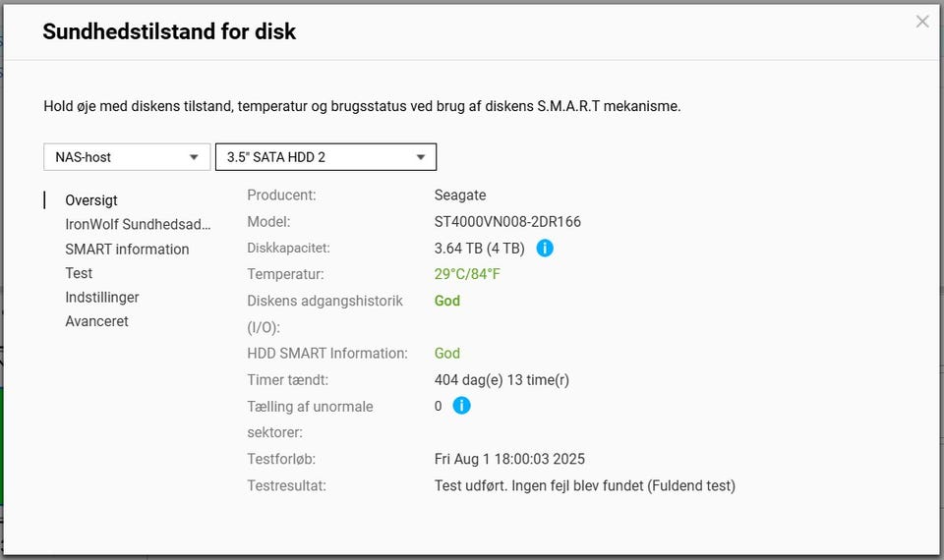
Task: Click the NAS-host dropdown arrow
Action: click(x=194, y=157)
